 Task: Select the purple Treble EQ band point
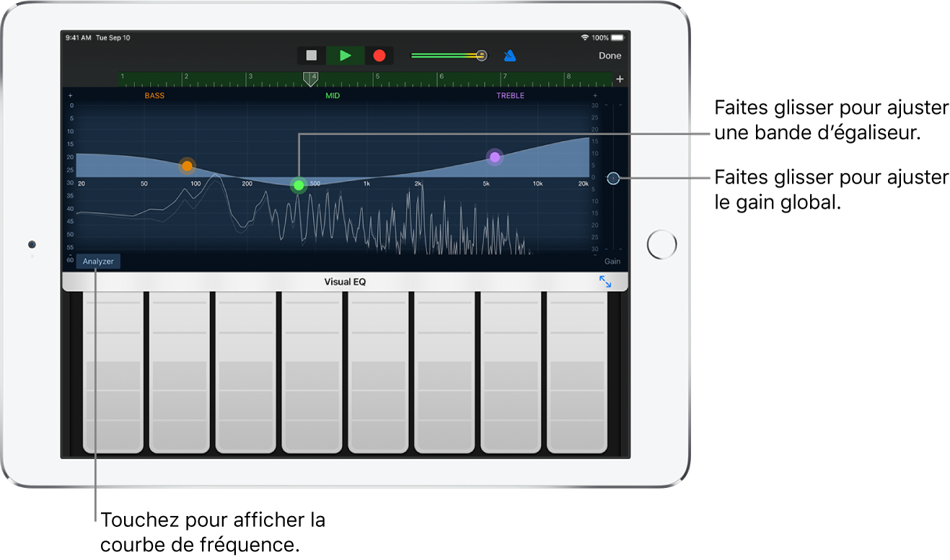coord(494,157)
